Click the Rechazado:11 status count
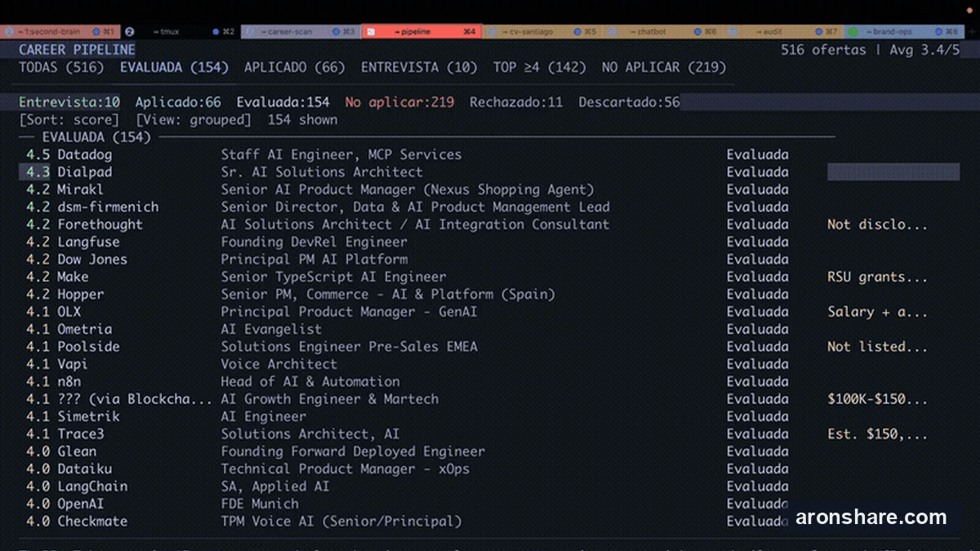The image size is (980, 551). tap(516, 102)
